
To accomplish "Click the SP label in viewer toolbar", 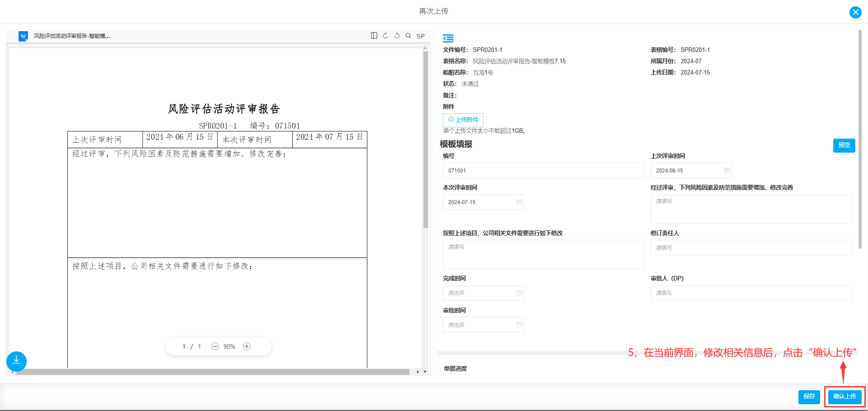I will point(421,36).
